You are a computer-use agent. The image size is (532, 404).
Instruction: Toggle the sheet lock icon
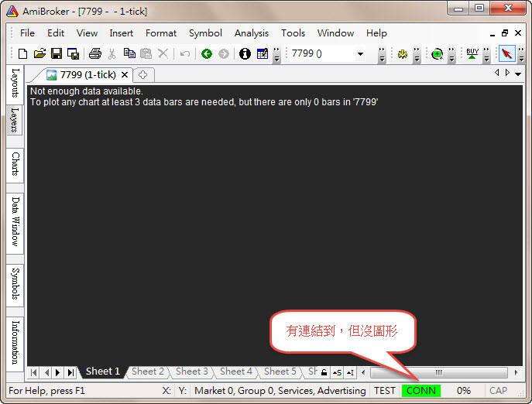(x=324, y=373)
